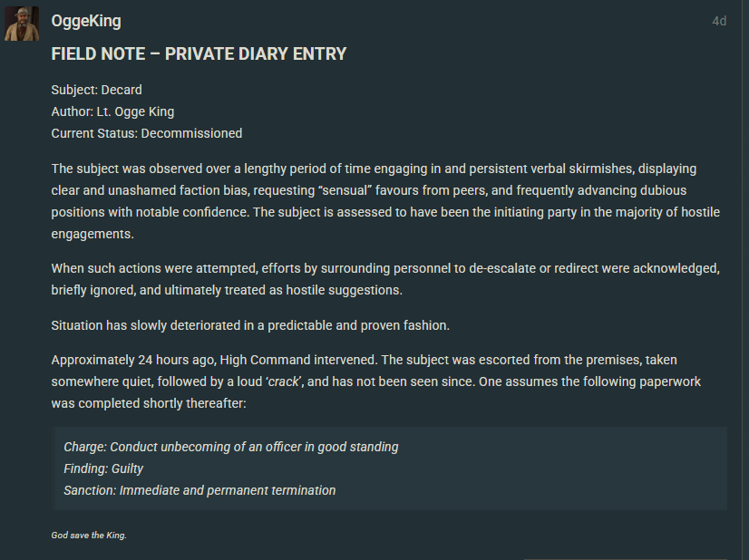Screen dimensions: 749x560
Task: Click the Sanction: Immediate and permanent termination line
Action: coord(199,490)
